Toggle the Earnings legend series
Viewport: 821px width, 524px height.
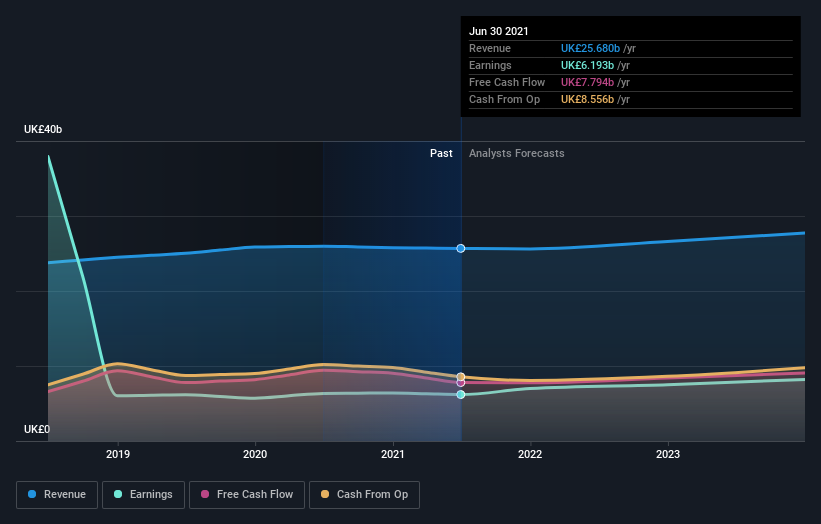tap(143, 495)
